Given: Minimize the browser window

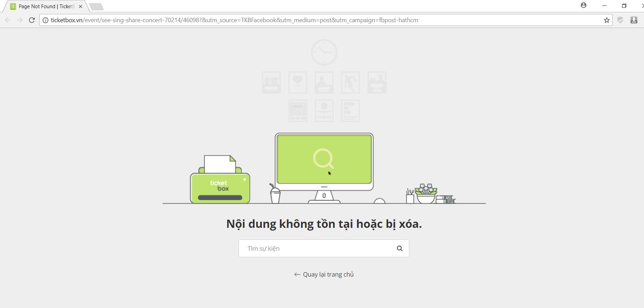Looking at the screenshot, I should pyautogui.click(x=604, y=6).
